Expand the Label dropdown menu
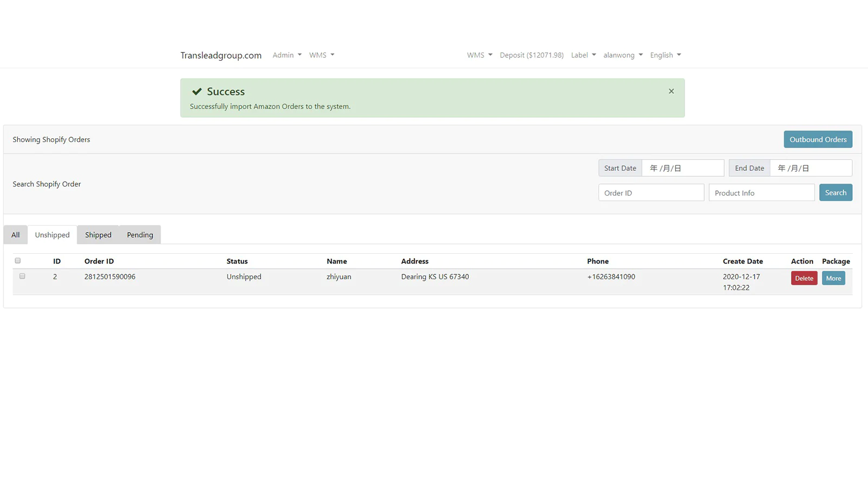Image resolution: width=868 pixels, height=488 pixels. [583, 55]
